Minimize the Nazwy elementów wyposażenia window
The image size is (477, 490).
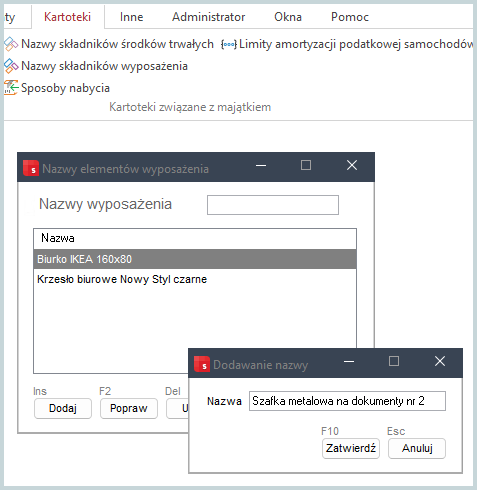coord(261,165)
